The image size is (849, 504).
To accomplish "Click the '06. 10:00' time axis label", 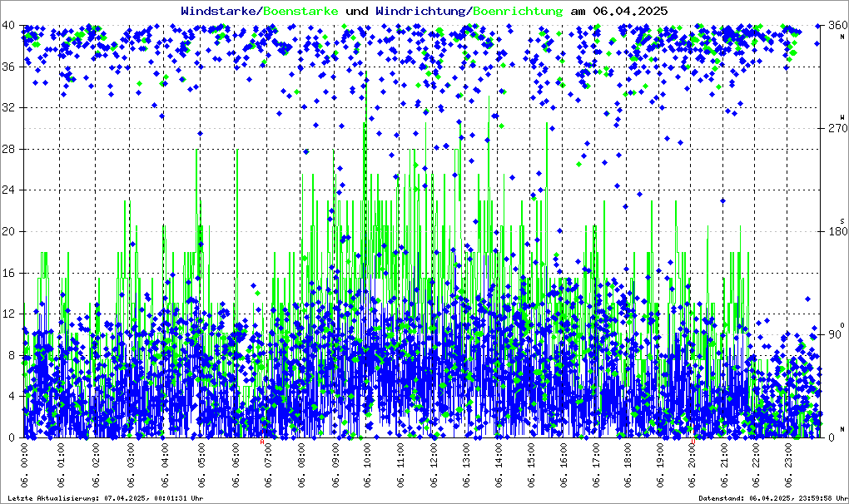I will 368,465.
